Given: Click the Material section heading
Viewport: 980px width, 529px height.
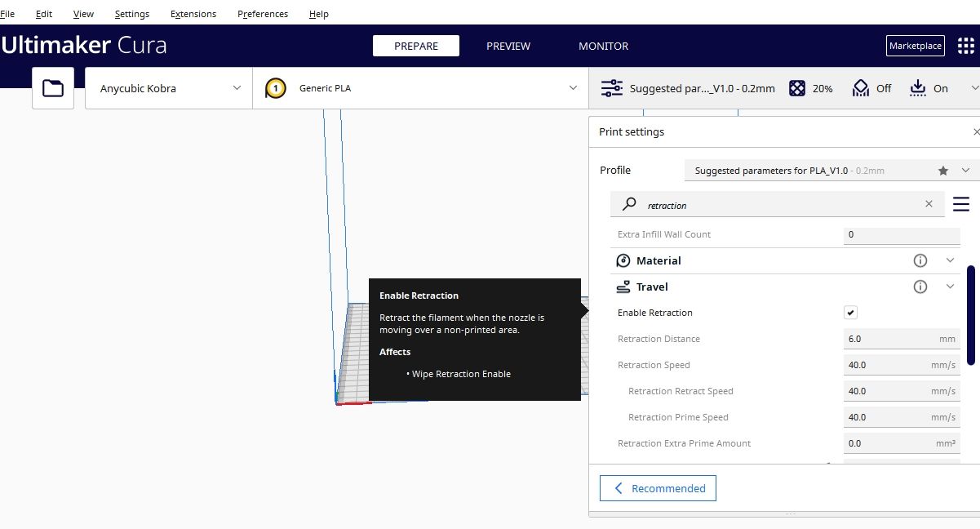Looking at the screenshot, I should click(x=659, y=260).
